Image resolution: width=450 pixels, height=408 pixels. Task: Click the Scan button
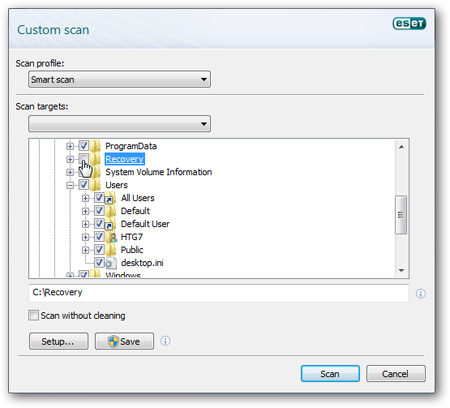pyautogui.click(x=330, y=374)
